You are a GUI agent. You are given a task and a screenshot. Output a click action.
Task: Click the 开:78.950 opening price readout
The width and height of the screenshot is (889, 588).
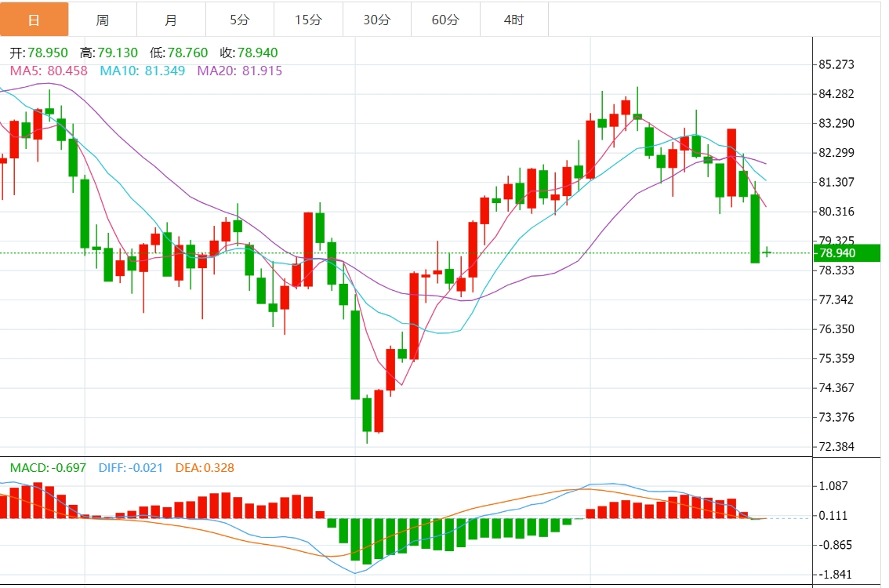(38, 53)
